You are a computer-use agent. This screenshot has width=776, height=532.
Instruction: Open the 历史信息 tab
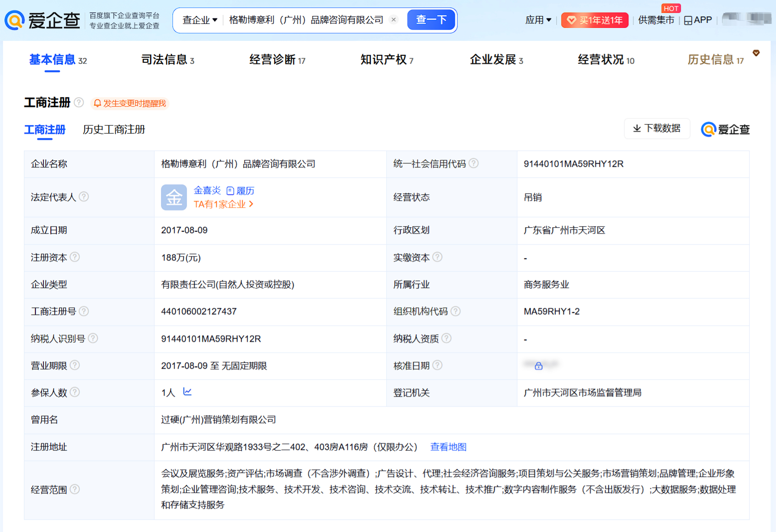pos(716,60)
